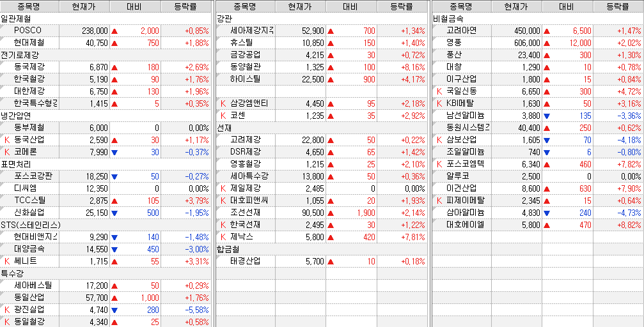Select the DSR제강 stock name
The width and height of the screenshot is (644, 327).
(x=245, y=151)
